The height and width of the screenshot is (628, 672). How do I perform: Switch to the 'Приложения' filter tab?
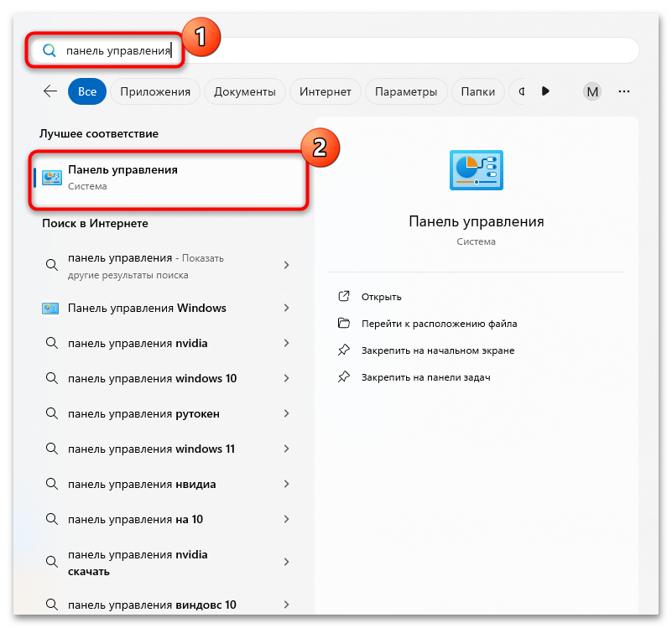155,91
